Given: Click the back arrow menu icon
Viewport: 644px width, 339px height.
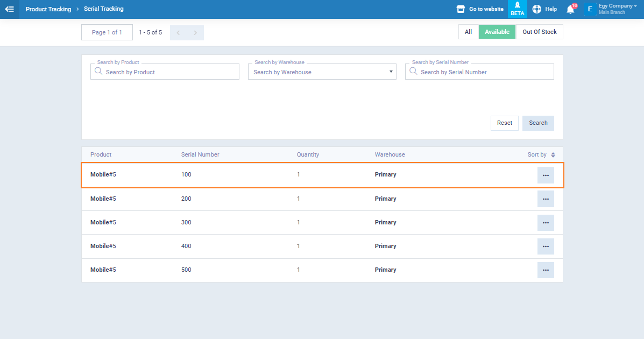Looking at the screenshot, I should tap(9, 9).
